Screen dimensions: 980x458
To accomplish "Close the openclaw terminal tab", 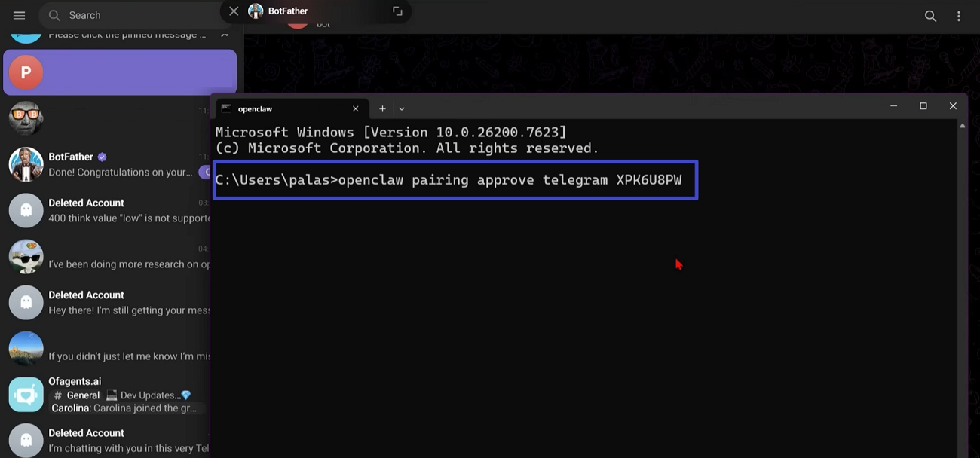I will (356, 108).
